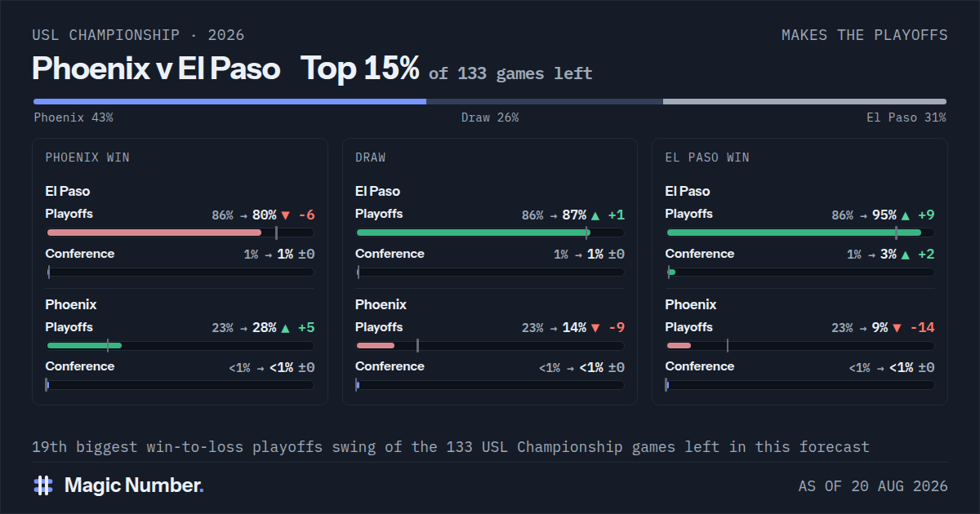Click the USL CHAMPIONSHIP · 2026 header text
980x514 pixels.
tap(138, 35)
